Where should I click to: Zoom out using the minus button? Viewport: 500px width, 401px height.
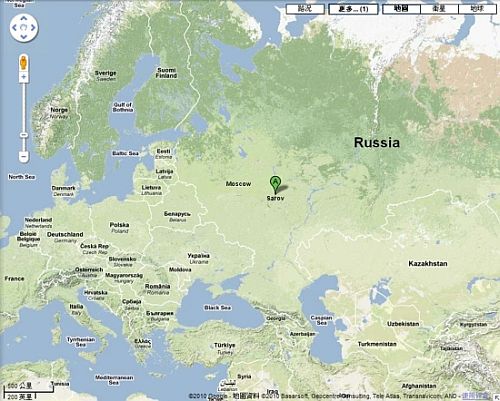pos(24,156)
